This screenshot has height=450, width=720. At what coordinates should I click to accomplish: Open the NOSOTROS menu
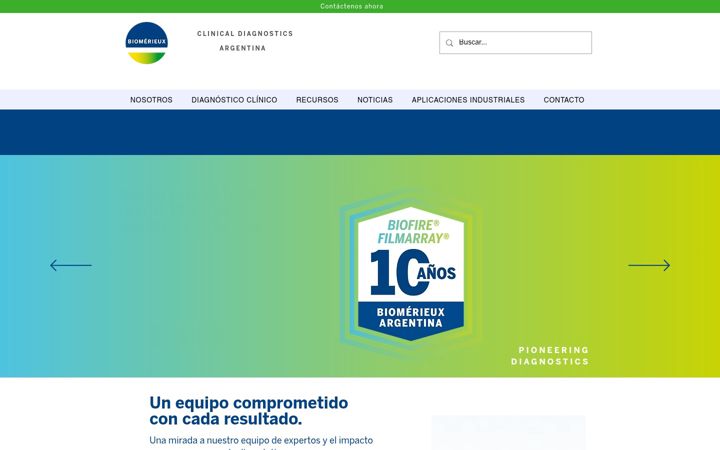[151, 100]
